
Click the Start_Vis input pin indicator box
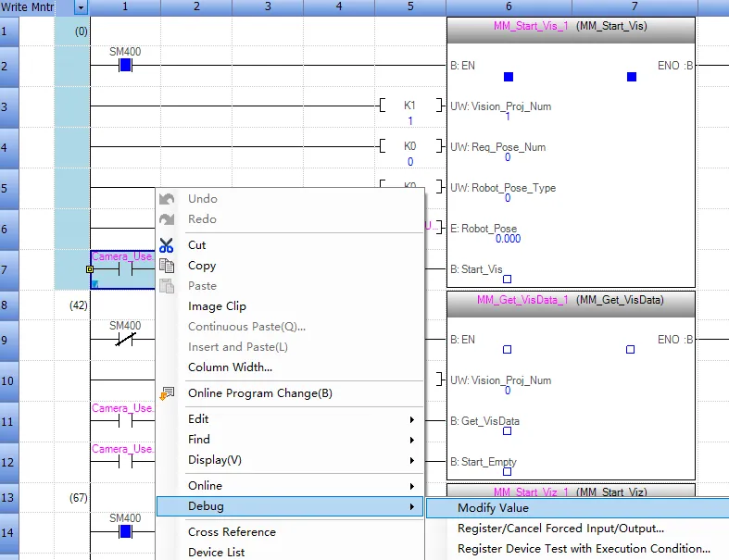tap(507, 278)
